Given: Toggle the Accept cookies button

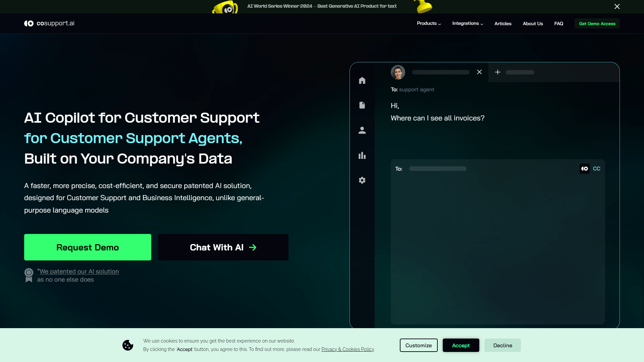Looking at the screenshot, I should coord(461,345).
